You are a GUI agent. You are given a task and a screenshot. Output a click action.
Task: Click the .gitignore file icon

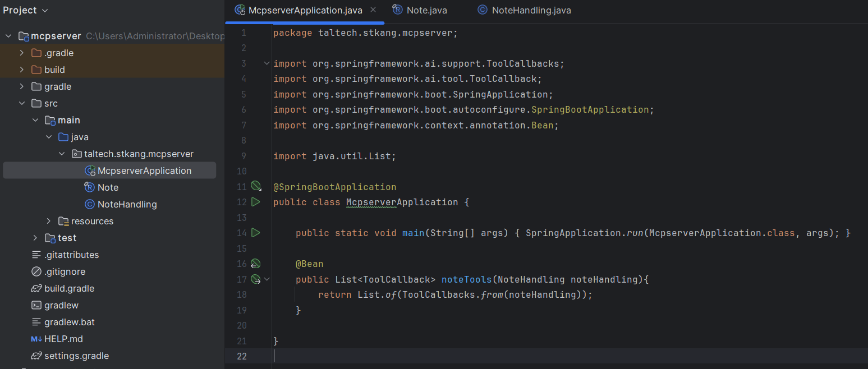36,271
